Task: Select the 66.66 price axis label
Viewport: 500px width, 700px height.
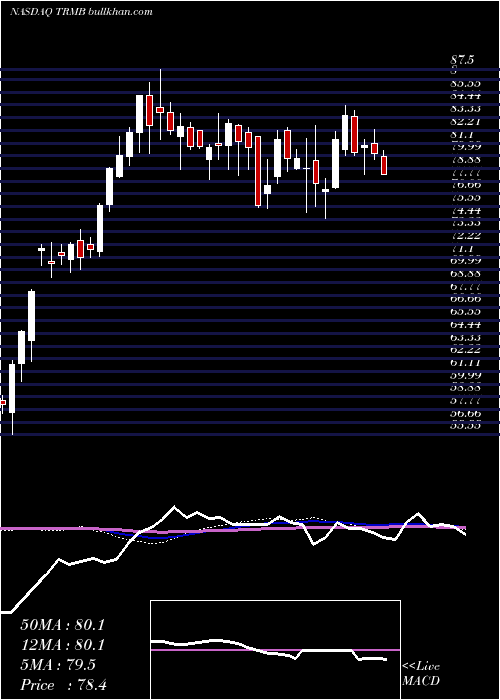Action: 465,298
